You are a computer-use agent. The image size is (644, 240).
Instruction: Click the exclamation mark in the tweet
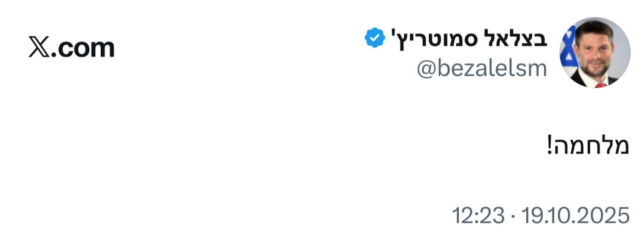[552, 147]
